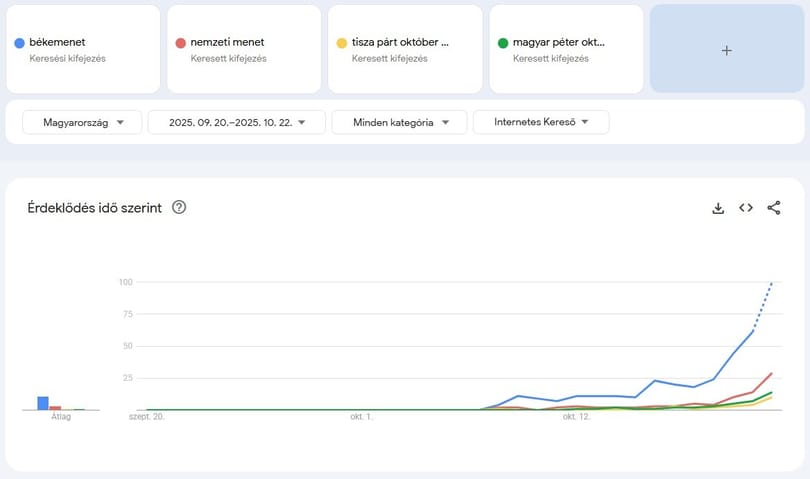810x479 pixels.
Task: Open help for Érdeklődés idő szerint
Action: 179,207
